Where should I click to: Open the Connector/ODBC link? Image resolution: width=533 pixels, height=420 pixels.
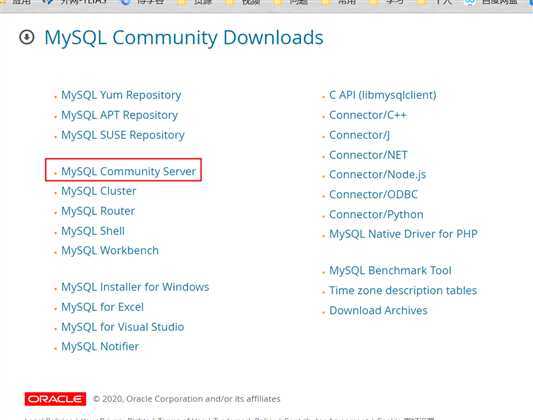click(373, 195)
